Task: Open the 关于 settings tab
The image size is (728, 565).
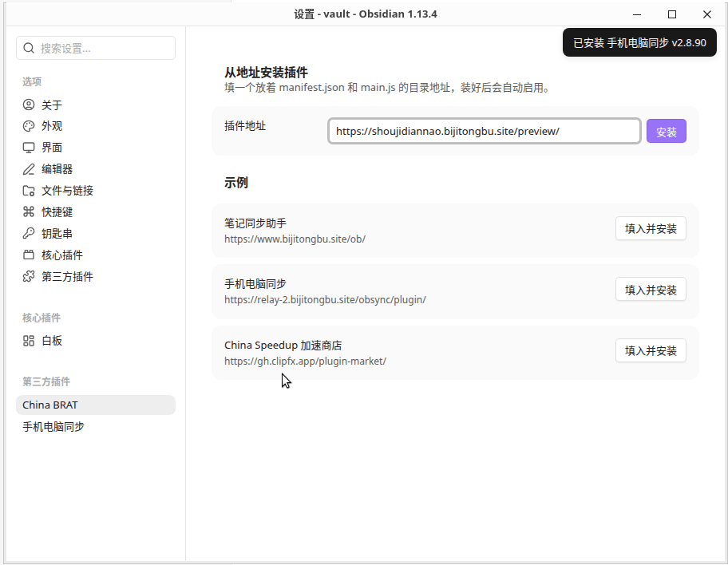Action: click(96, 105)
